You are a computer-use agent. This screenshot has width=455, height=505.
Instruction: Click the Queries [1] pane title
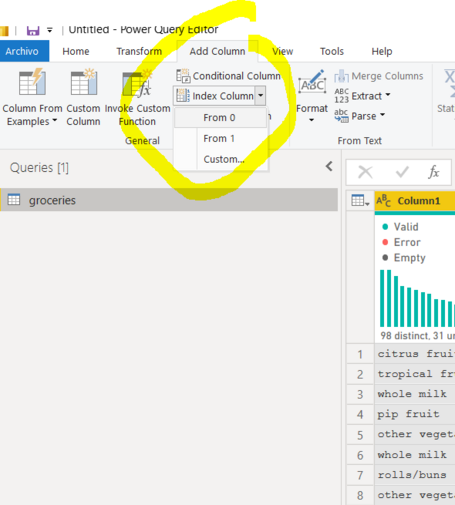[x=39, y=168]
